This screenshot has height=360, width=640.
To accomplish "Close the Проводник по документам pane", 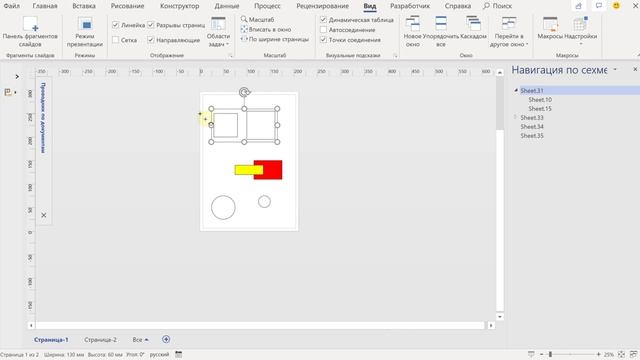I will [x=44, y=215].
